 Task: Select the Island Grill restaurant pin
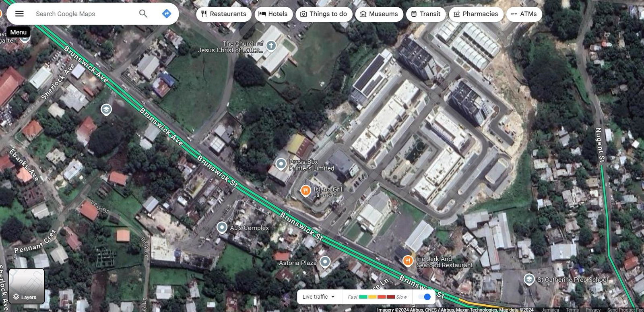click(x=305, y=190)
